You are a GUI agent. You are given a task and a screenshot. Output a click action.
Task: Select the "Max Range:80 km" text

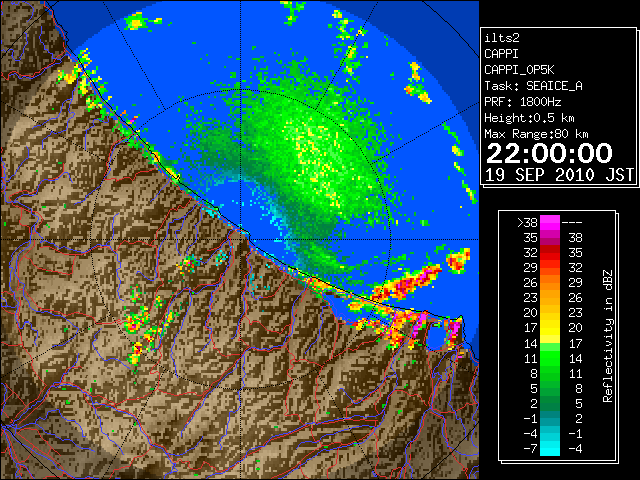[x=536, y=134]
